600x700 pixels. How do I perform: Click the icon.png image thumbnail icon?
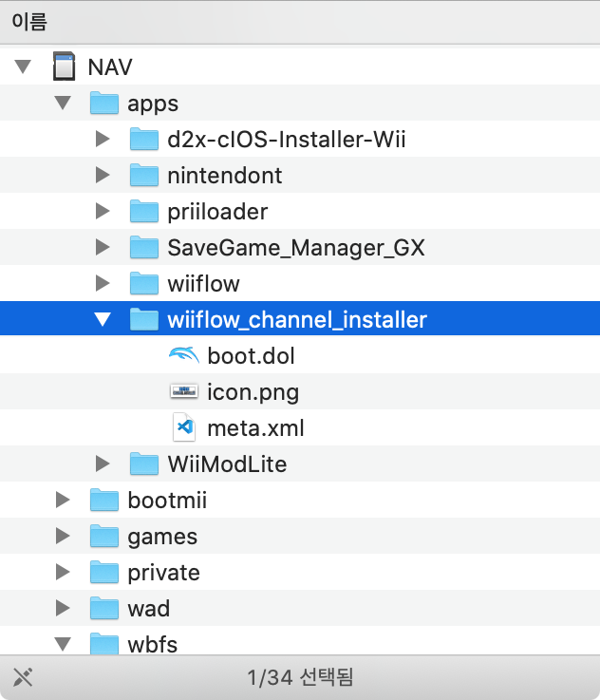point(184,391)
